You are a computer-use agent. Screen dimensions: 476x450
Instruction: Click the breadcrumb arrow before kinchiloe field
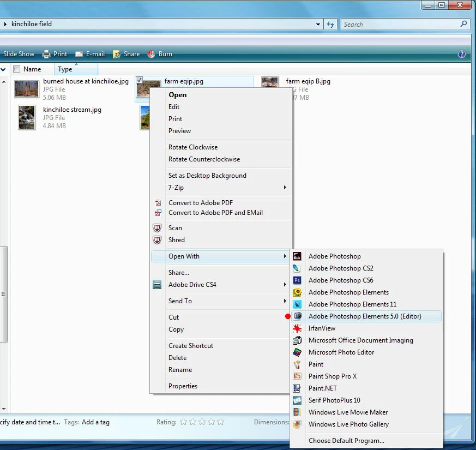[5, 24]
